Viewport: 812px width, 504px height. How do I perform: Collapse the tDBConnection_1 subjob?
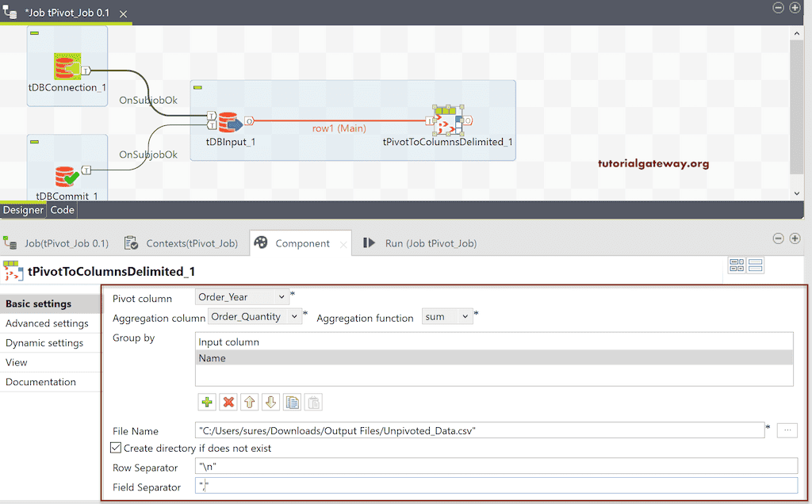[x=34, y=33]
